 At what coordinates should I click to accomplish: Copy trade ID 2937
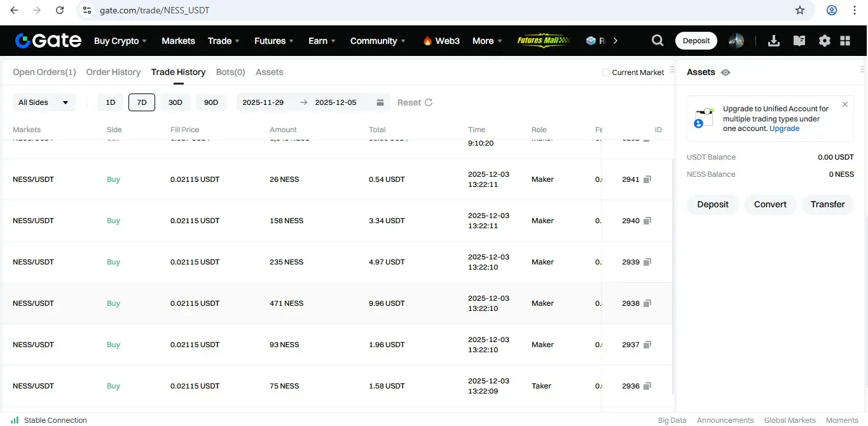click(x=647, y=345)
